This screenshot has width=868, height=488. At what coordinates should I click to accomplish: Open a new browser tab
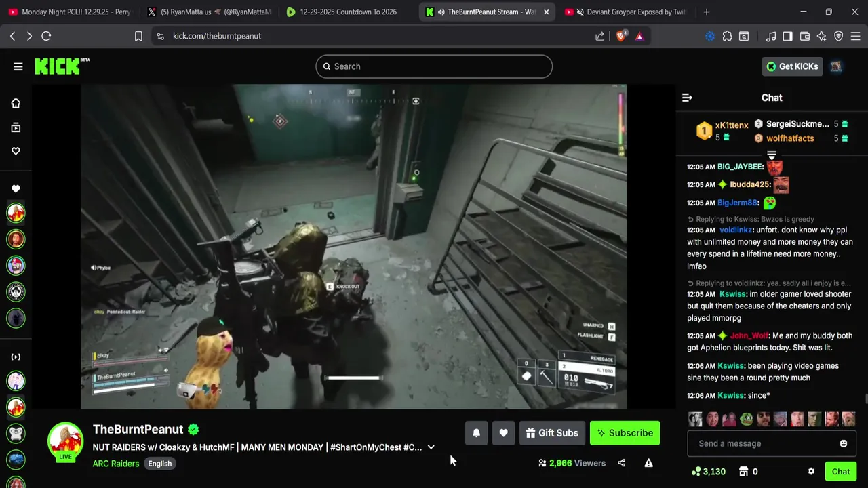click(706, 12)
